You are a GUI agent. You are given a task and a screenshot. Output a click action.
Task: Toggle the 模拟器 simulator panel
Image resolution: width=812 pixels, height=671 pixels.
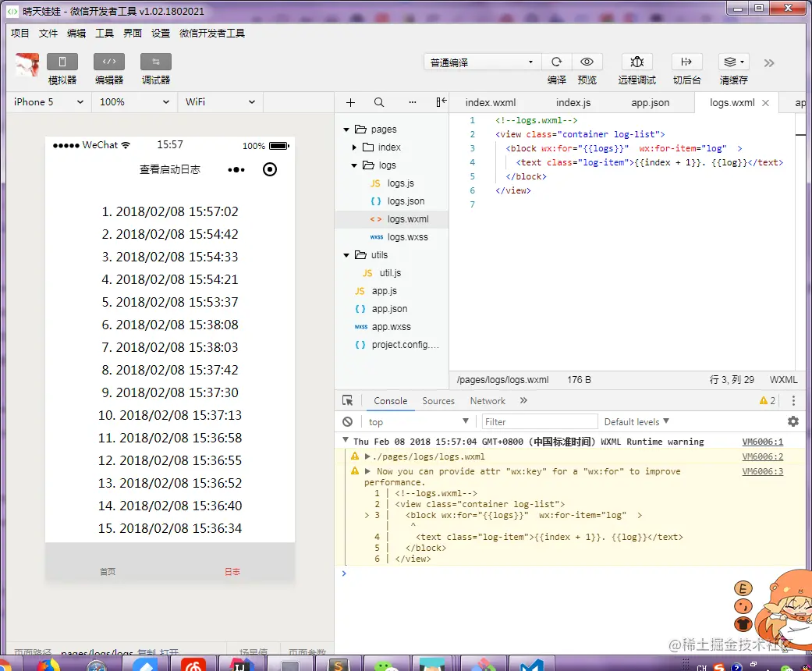[x=62, y=62]
